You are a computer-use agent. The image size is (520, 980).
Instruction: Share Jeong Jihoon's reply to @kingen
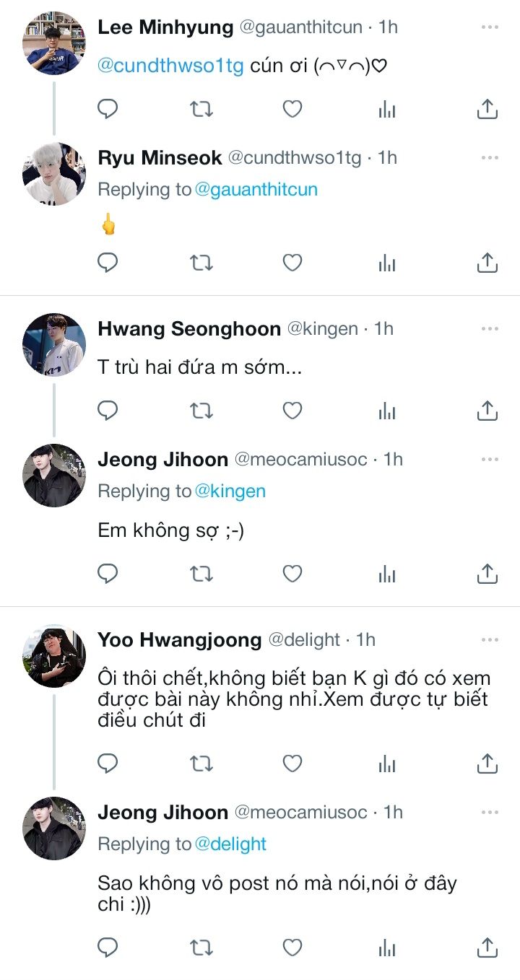[487, 574]
